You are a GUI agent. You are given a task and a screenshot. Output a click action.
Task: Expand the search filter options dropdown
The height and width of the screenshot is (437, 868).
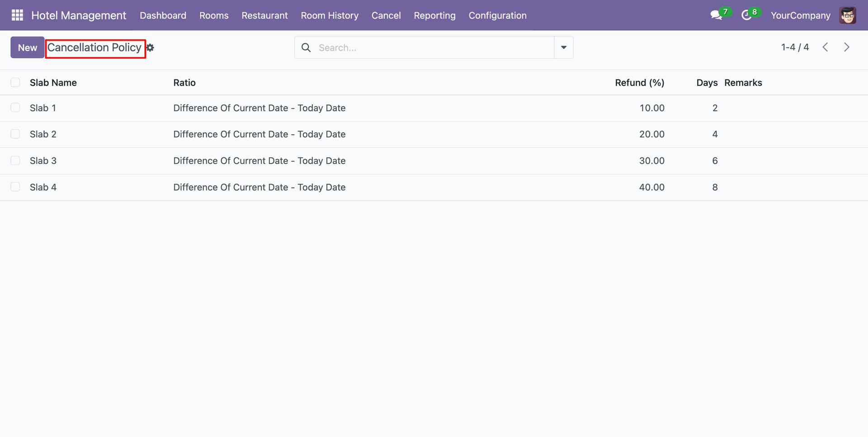pos(563,48)
